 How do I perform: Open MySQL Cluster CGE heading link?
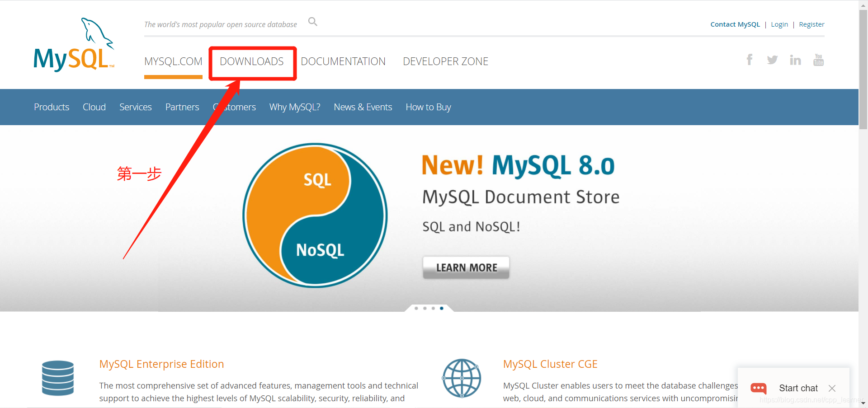(550, 364)
